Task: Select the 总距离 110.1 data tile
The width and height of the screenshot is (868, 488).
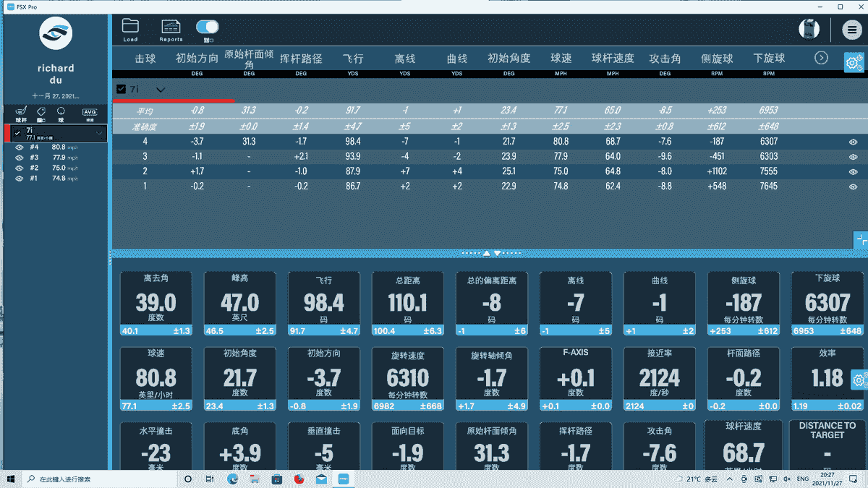Action: pos(408,304)
